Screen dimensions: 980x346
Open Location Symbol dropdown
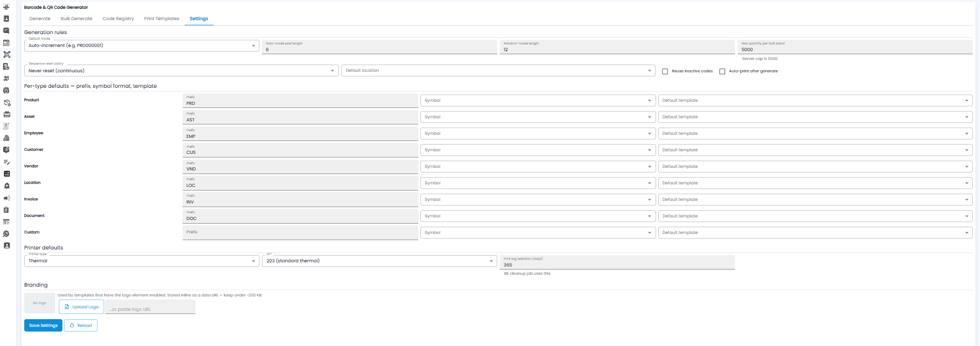pyautogui.click(x=538, y=183)
